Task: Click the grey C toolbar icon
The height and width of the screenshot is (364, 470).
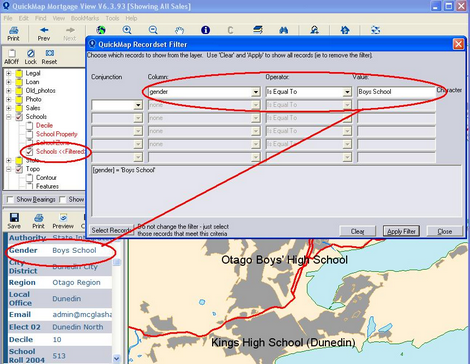Action: pos(230,30)
